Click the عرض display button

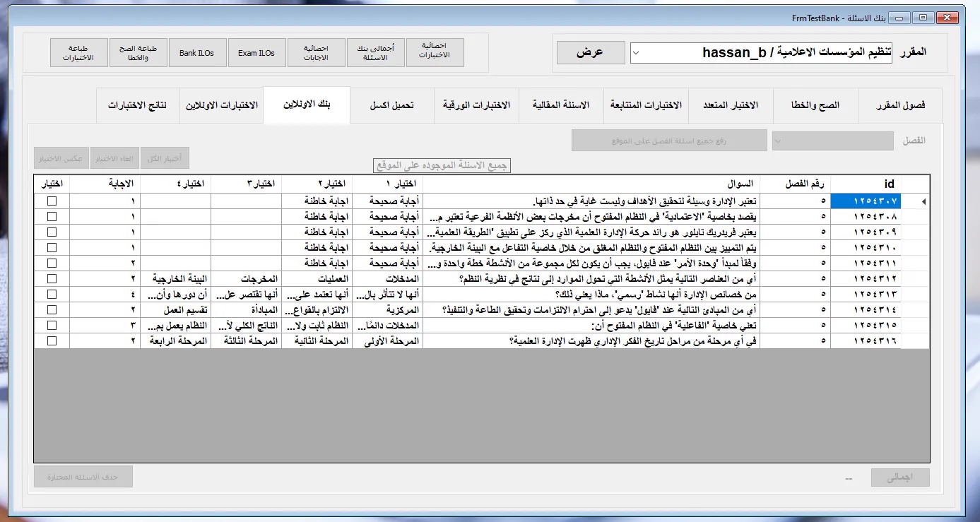tap(591, 52)
